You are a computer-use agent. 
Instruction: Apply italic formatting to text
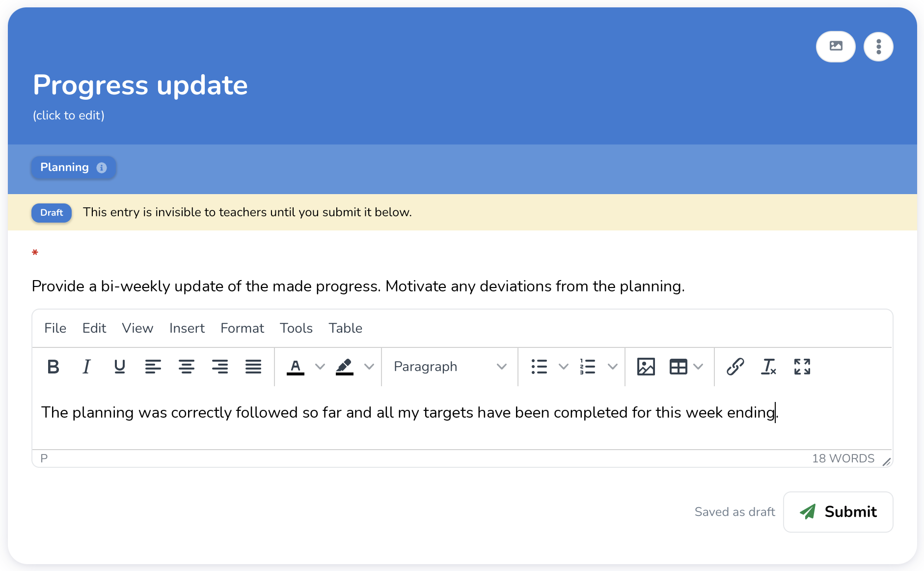click(x=86, y=367)
